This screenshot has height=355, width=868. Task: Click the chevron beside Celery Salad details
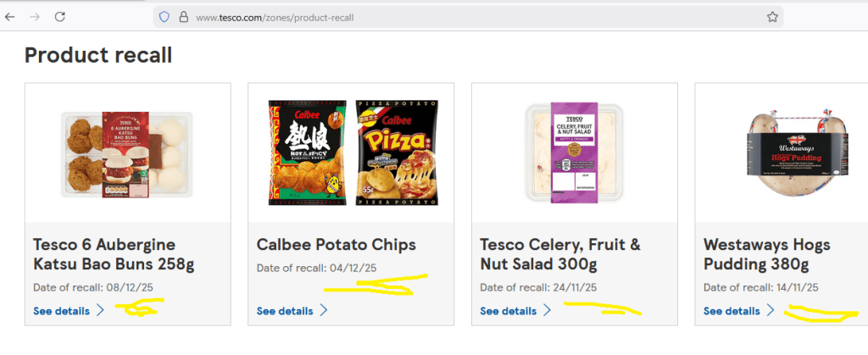tap(548, 311)
